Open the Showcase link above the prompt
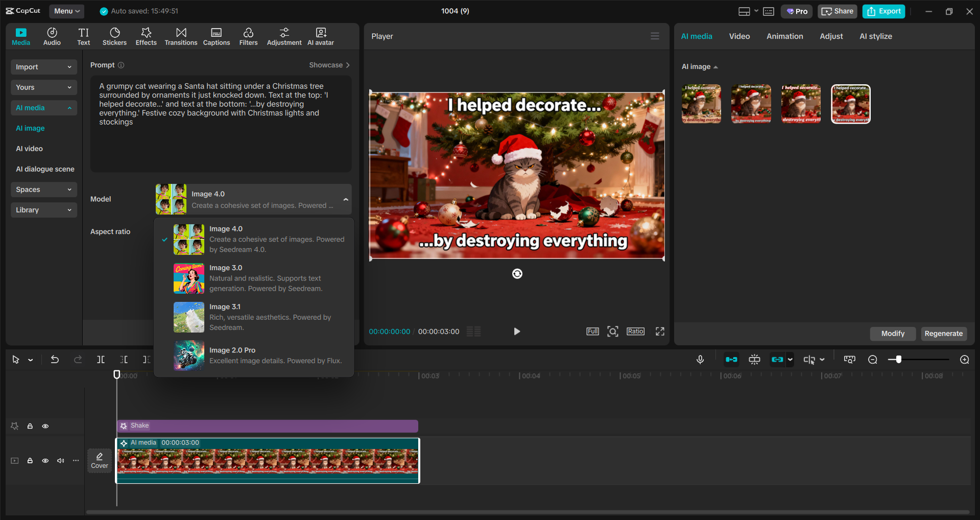Screen dimensions: 980x520 pyautogui.click(x=329, y=65)
